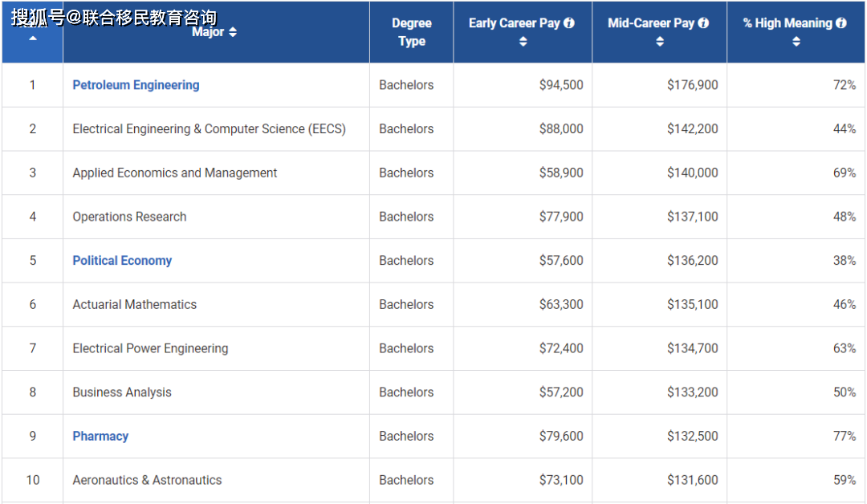Select Applied Economics and Management text

(175, 173)
